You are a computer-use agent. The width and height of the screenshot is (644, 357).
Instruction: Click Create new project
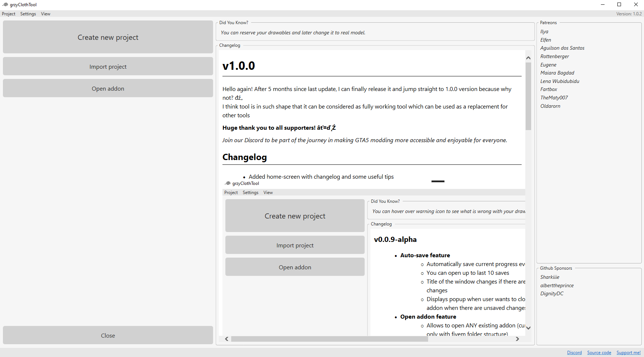[x=108, y=37]
